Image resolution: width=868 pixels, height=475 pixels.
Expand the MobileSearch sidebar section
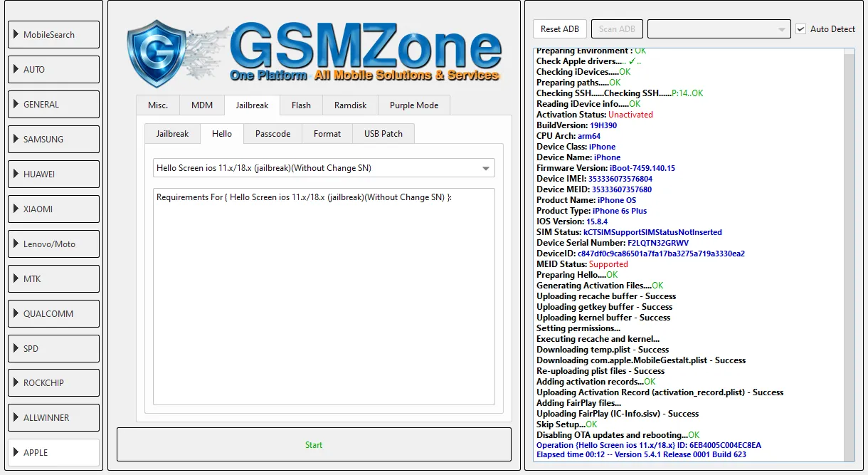(x=54, y=35)
